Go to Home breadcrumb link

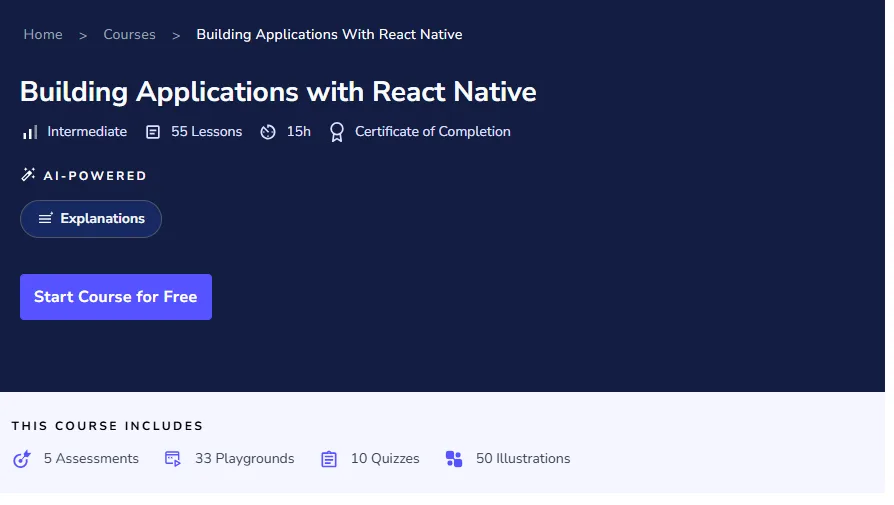coord(43,35)
